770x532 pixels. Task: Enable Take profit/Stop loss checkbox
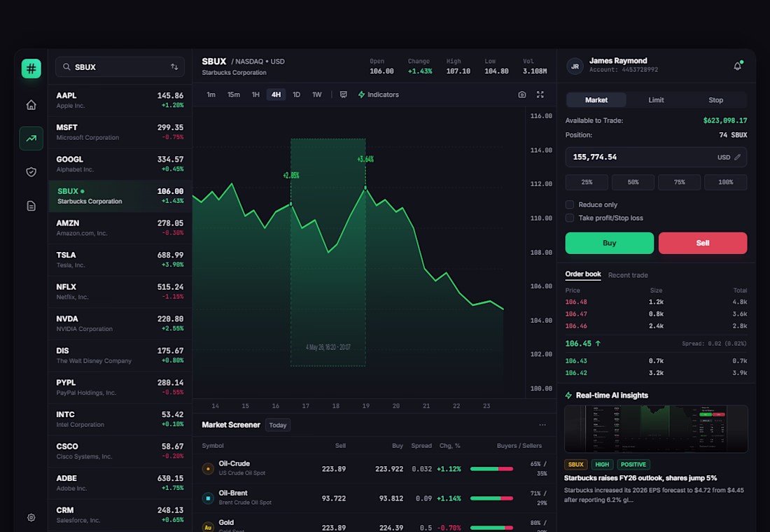pos(570,218)
